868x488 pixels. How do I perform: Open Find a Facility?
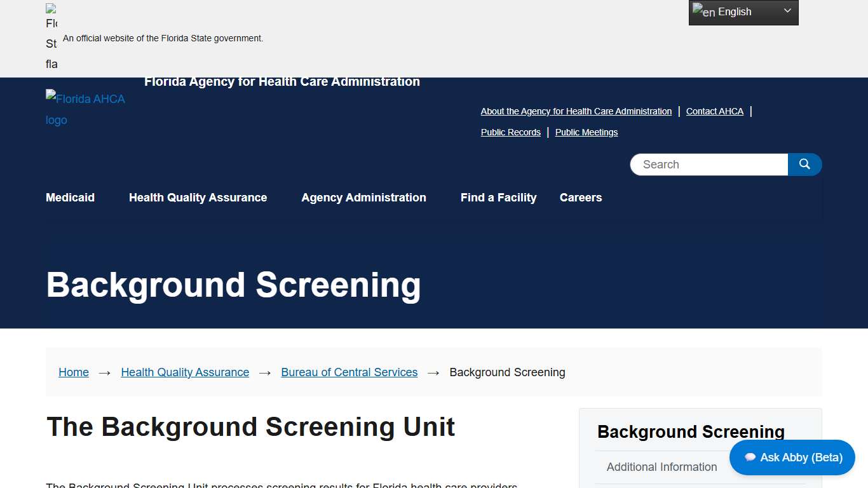[x=498, y=198]
